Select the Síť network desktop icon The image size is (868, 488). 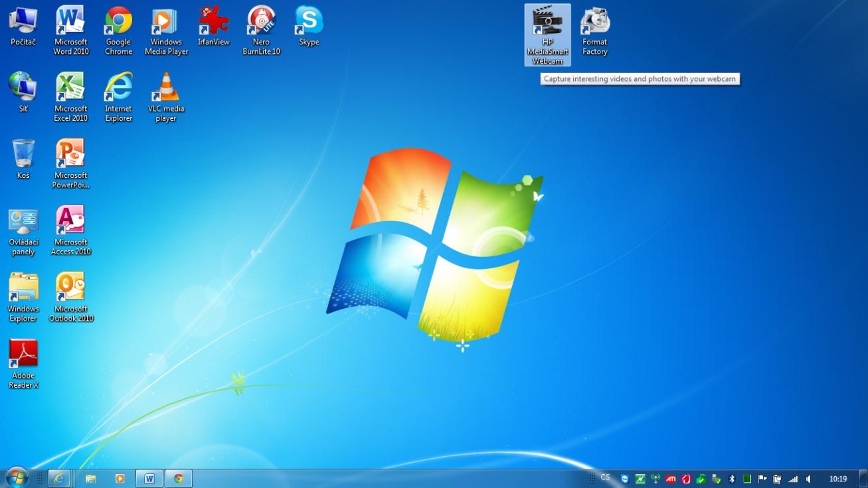[23, 92]
